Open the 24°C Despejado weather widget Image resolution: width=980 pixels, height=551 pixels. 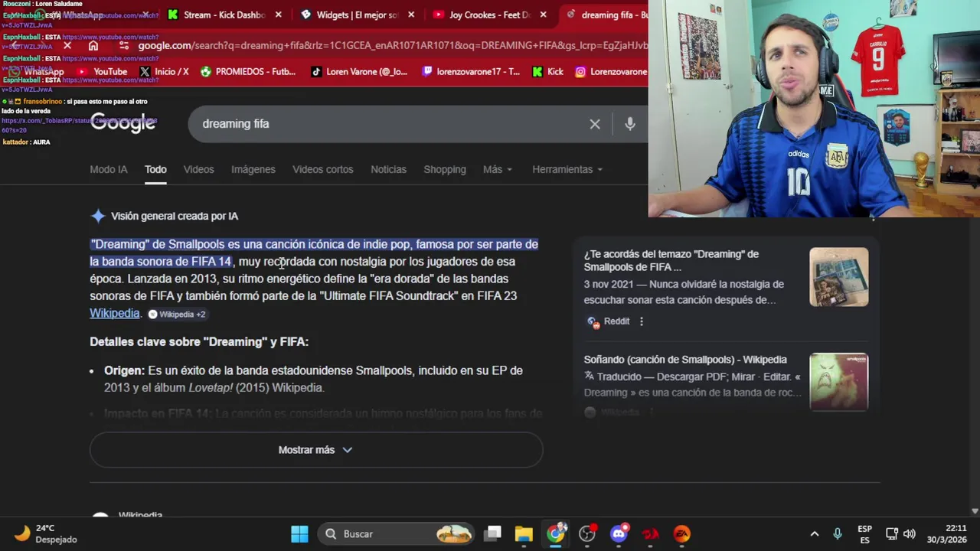tap(45, 533)
